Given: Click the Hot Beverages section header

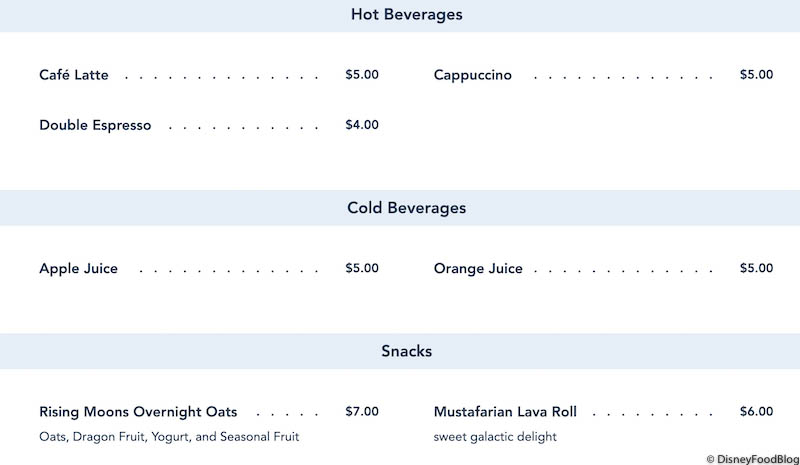Looking at the screenshot, I should click(406, 15).
